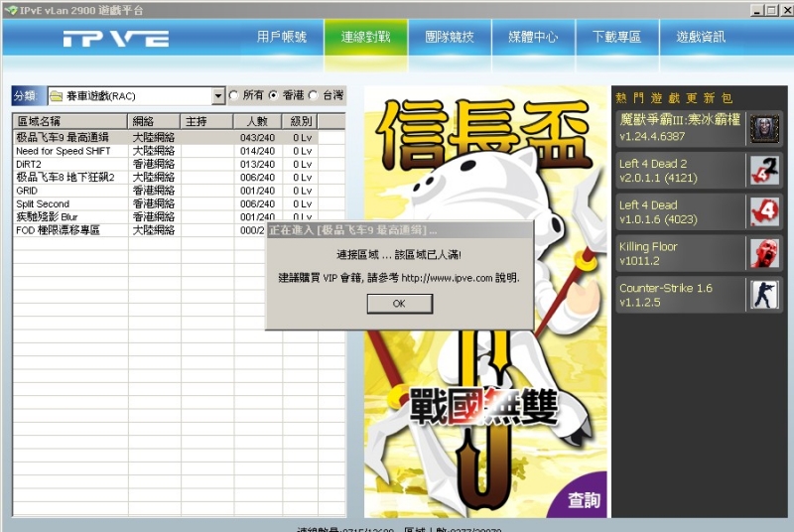Select the 香港 radio button
Image resolution: width=794 pixels, height=532 pixels.
tap(274, 95)
